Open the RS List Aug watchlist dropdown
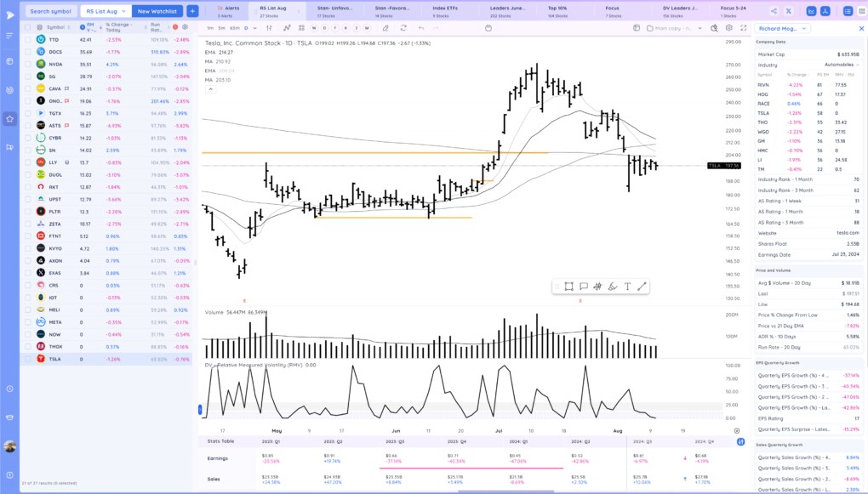Screen dimensions: 868x494 [106, 11]
